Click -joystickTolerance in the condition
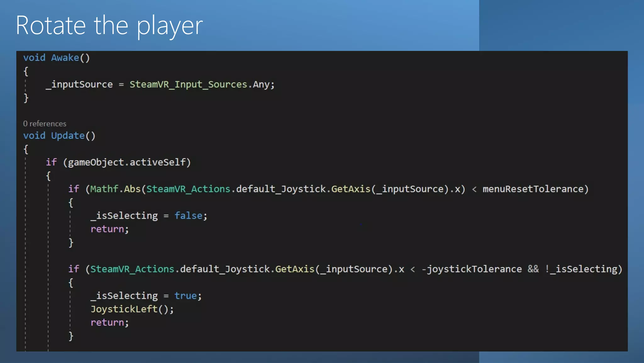The image size is (644, 363). point(471,269)
